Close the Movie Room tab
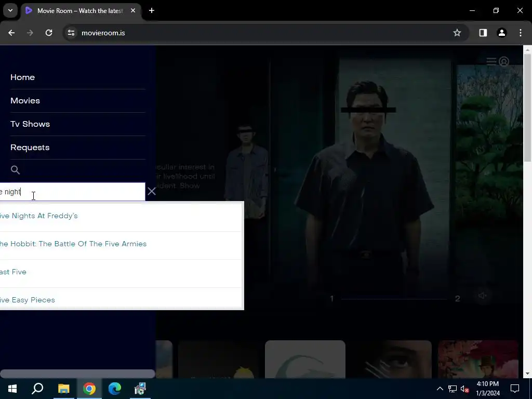The height and width of the screenshot is (399, 532). [133, 11]
